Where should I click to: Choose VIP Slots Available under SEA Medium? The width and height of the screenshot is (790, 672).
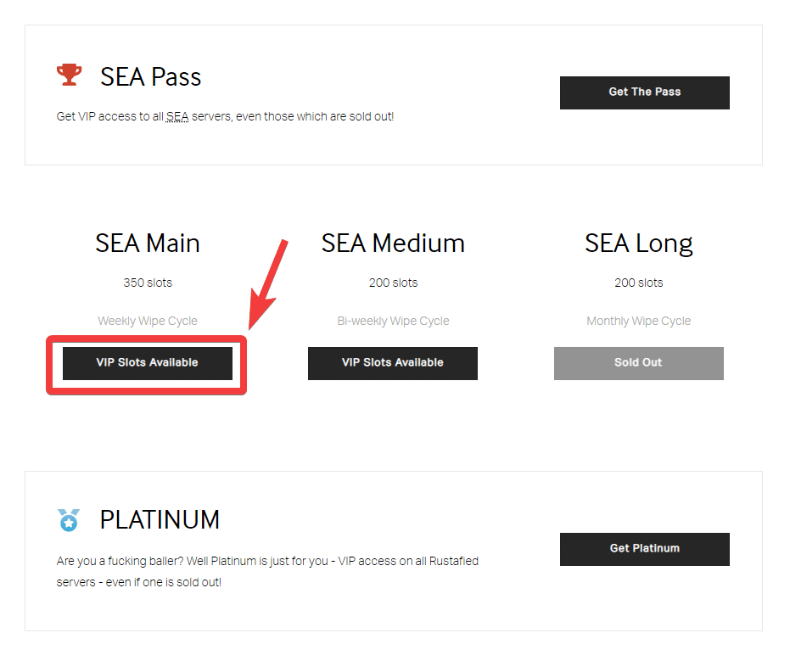coord(392,363)
